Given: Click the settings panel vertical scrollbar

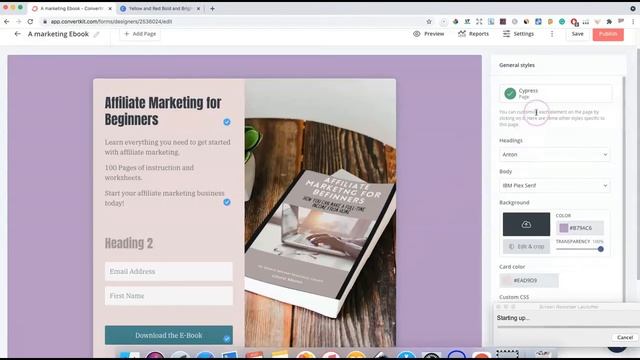Looking at the screenshot, I should [624, 188].
